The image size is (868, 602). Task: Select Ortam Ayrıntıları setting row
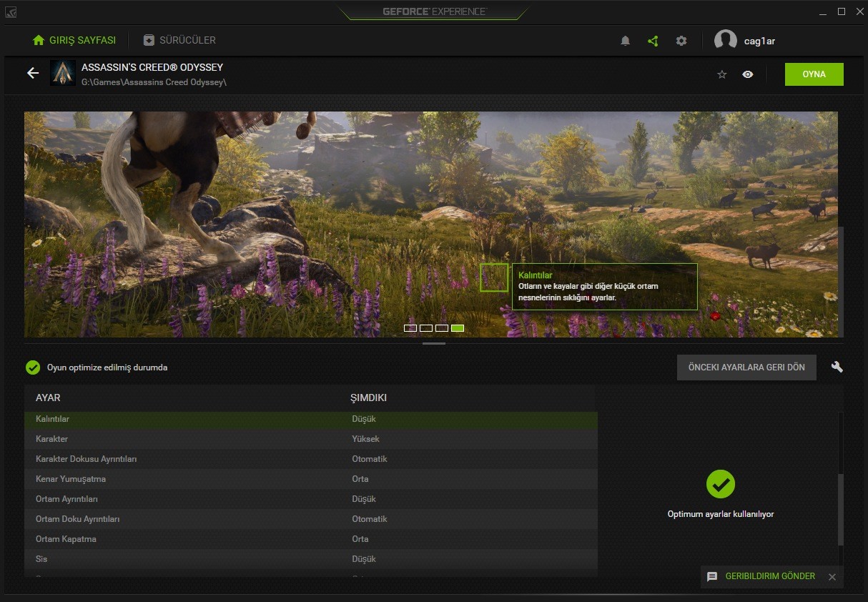click(311, 499)
